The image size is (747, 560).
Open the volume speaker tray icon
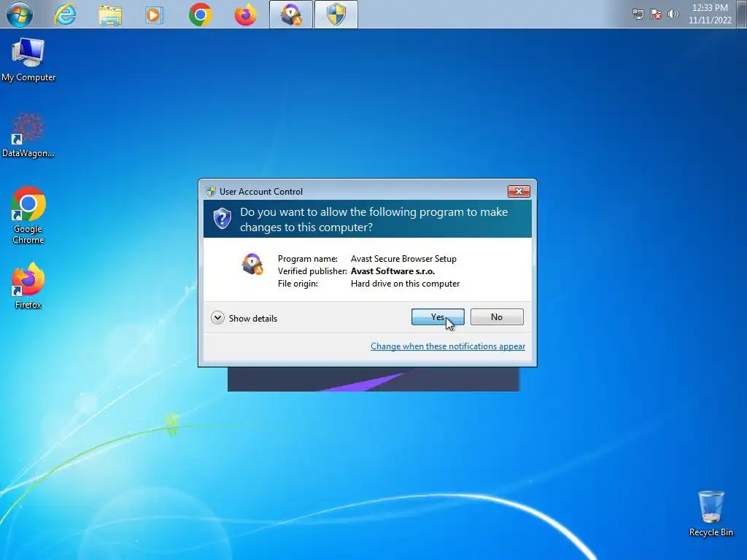pyautogui.click(x=673, y=14)
